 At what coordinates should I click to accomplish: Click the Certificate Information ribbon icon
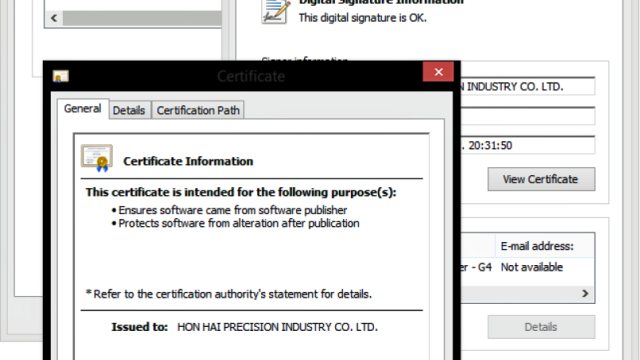[97, 158]
